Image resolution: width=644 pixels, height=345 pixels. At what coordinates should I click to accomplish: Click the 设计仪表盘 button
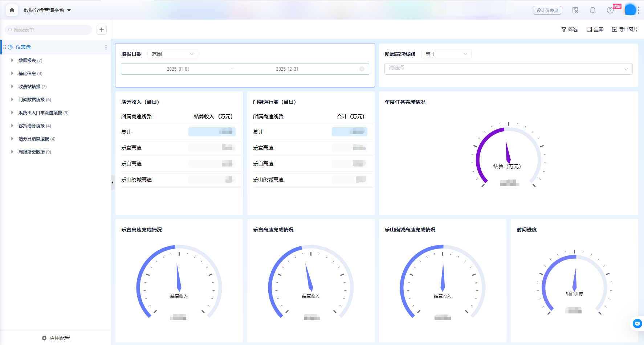pos(547,10)
